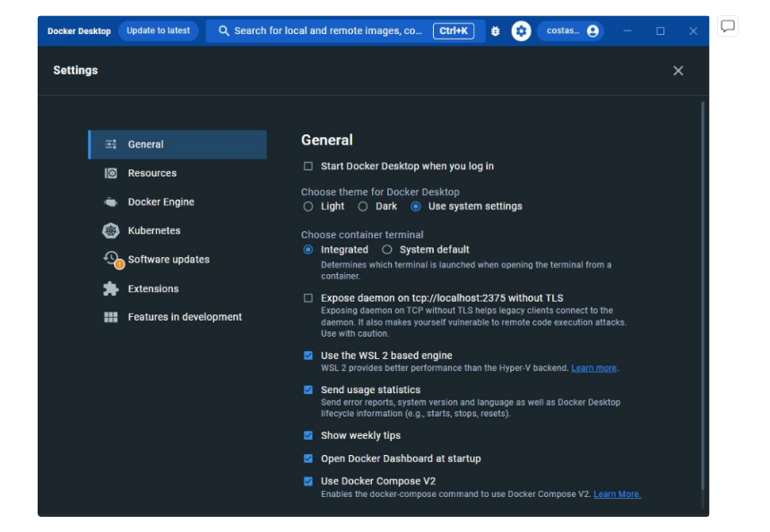Uncheck Open Docker Dashboard at startup
Image resolution: width=770 pixels, height=532 pixels.
coord(307,459)
